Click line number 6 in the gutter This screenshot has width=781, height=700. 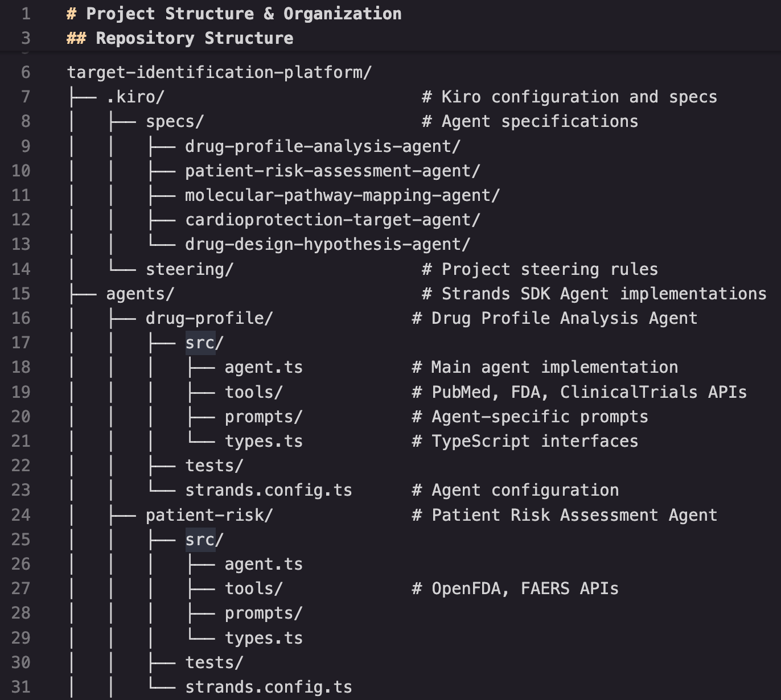(25, 72)
